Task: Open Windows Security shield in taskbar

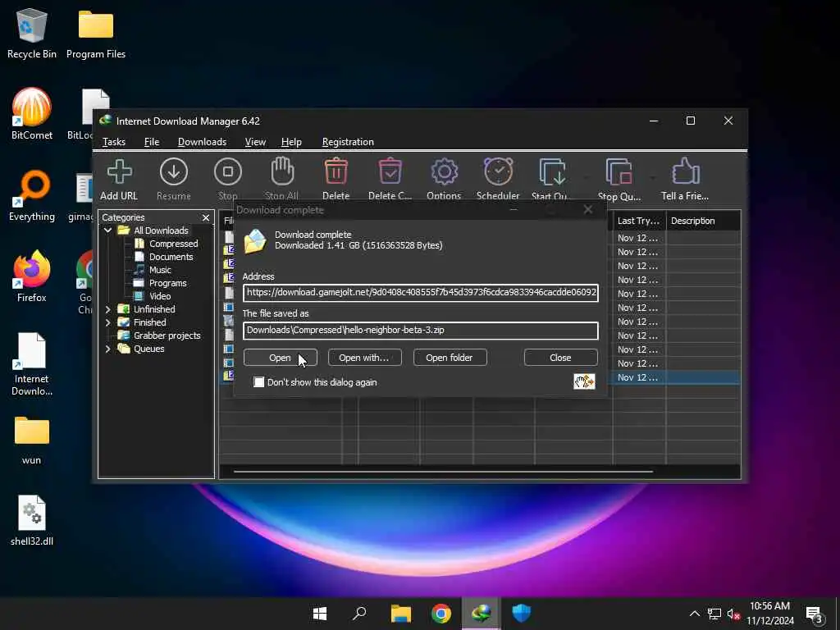Action: click(521, 614)
